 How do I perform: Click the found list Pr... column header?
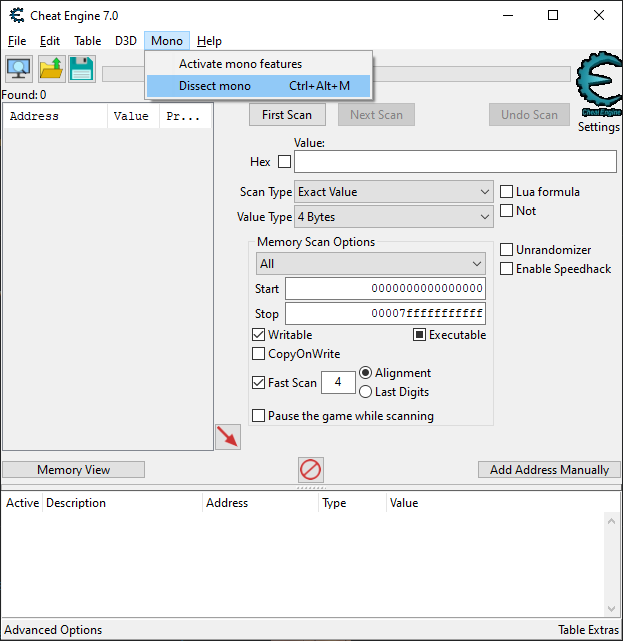pos(186,116)
